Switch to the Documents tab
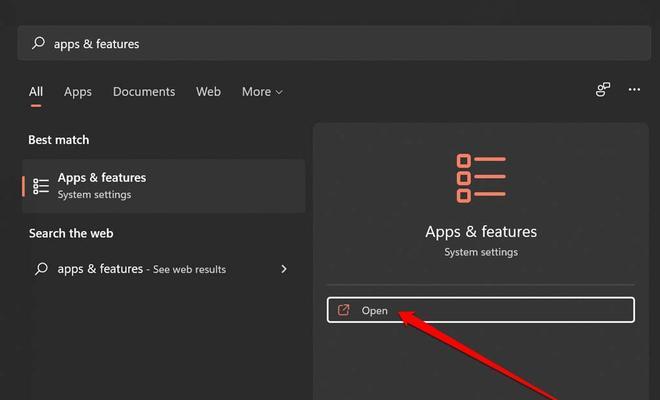This screenshot has height=400, width=660. pyautogui.click(x=144, y=92)
